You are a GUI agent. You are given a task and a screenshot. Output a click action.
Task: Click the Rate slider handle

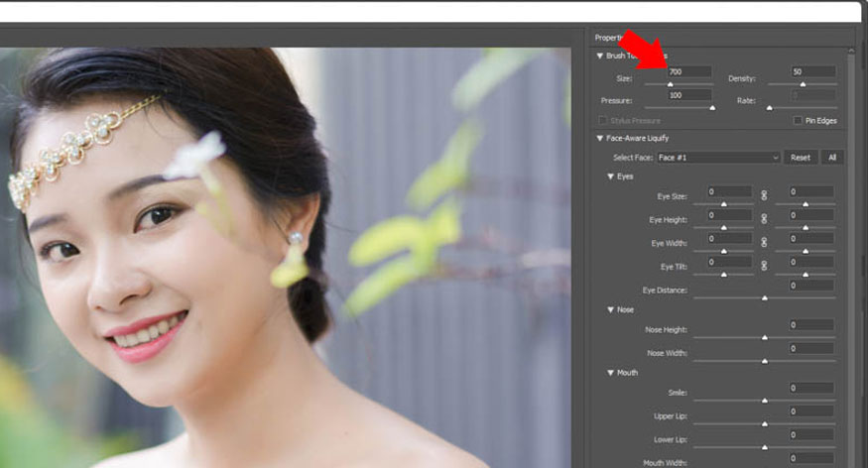tap(769, 108)
